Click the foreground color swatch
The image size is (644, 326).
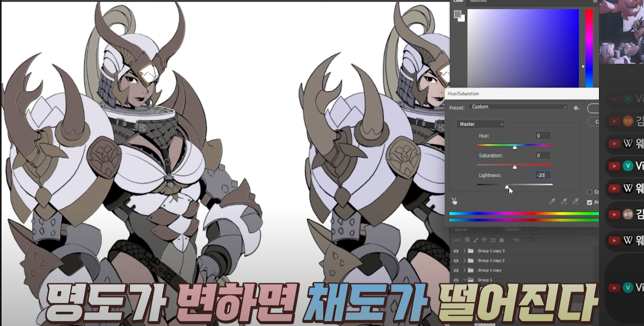(457, 14)
